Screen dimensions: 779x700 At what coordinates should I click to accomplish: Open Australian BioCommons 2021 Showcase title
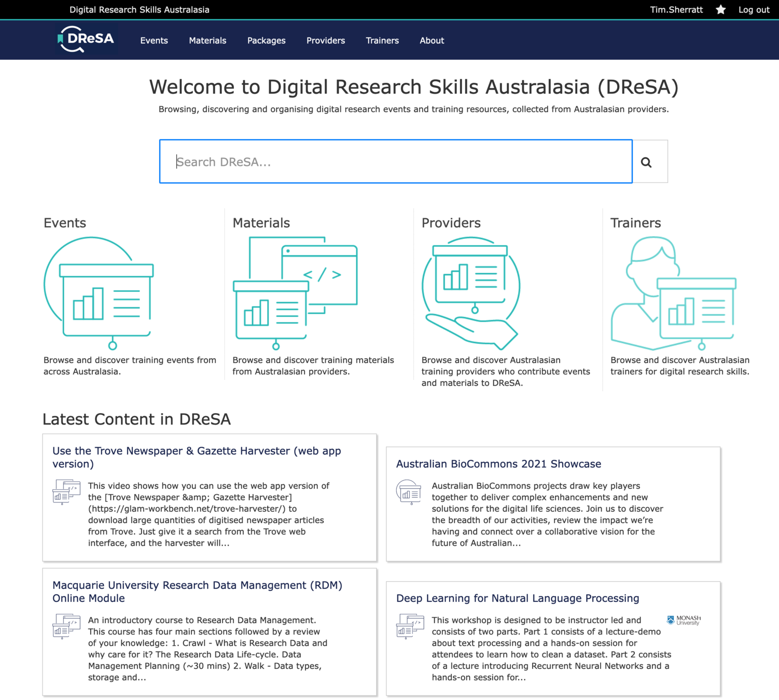pyautogui.click(x=498, y=464)
